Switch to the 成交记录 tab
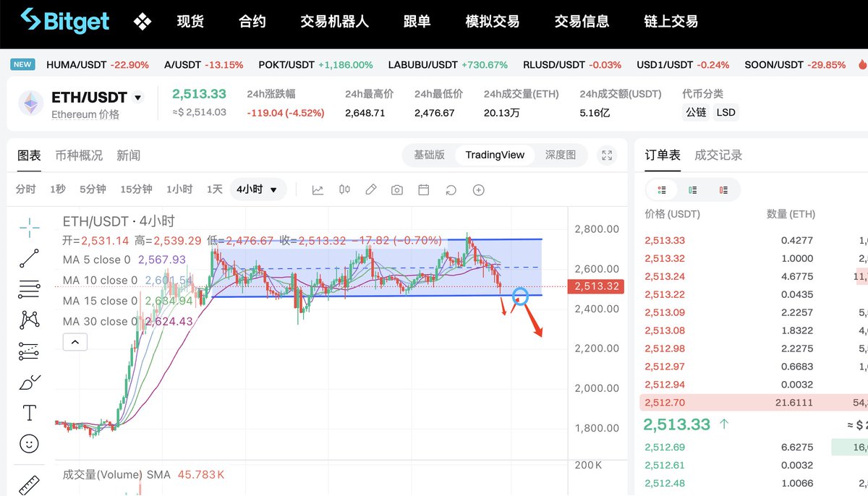 click(x=718, y=155)
